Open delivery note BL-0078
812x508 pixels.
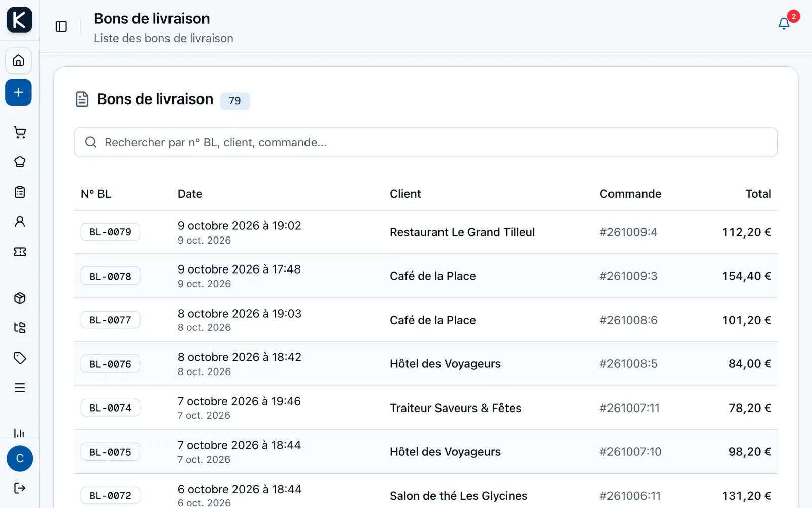click(x=110, y=276)
